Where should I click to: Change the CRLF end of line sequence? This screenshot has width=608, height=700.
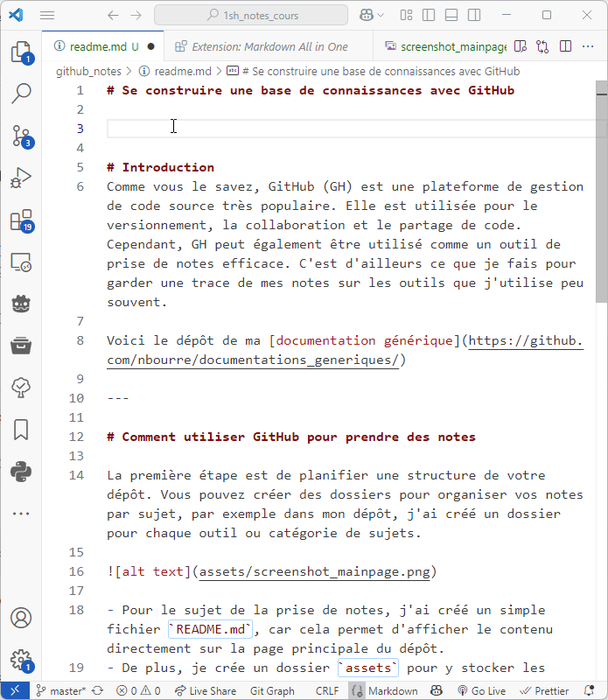coord(327,691)
